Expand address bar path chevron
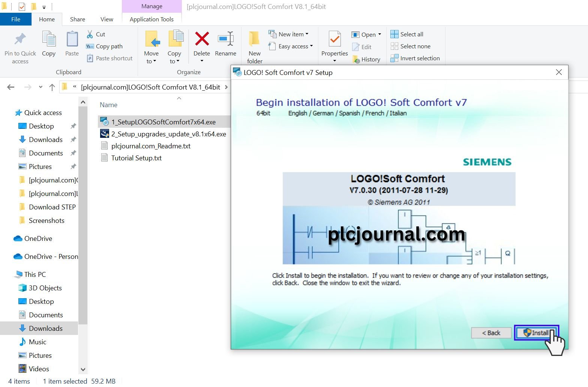The height and width of the screenshot is (387, 588). coord(226,87)
